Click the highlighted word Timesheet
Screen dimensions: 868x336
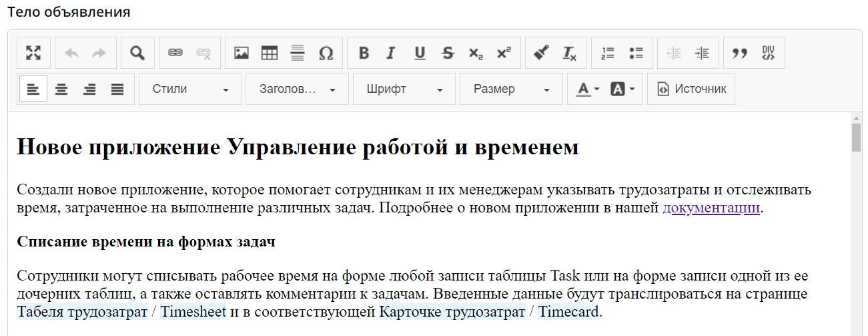coord(193,311)
